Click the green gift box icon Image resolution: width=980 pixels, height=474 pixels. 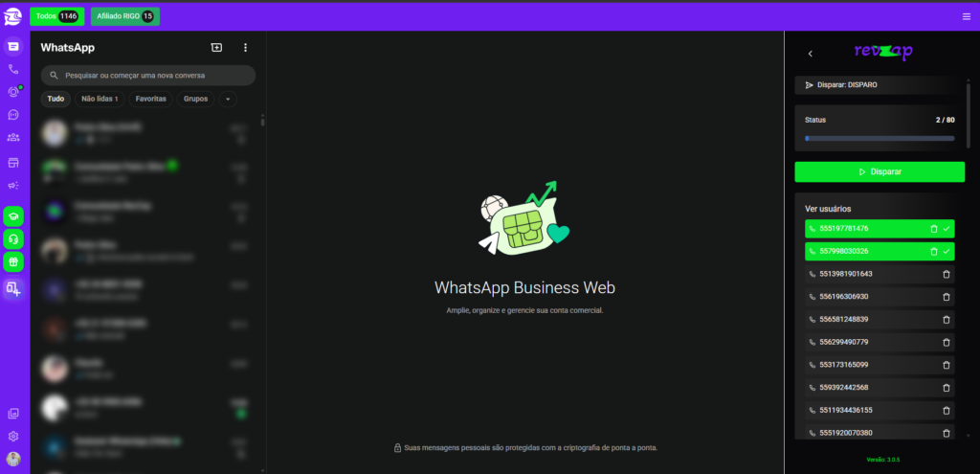click(13, 261)
